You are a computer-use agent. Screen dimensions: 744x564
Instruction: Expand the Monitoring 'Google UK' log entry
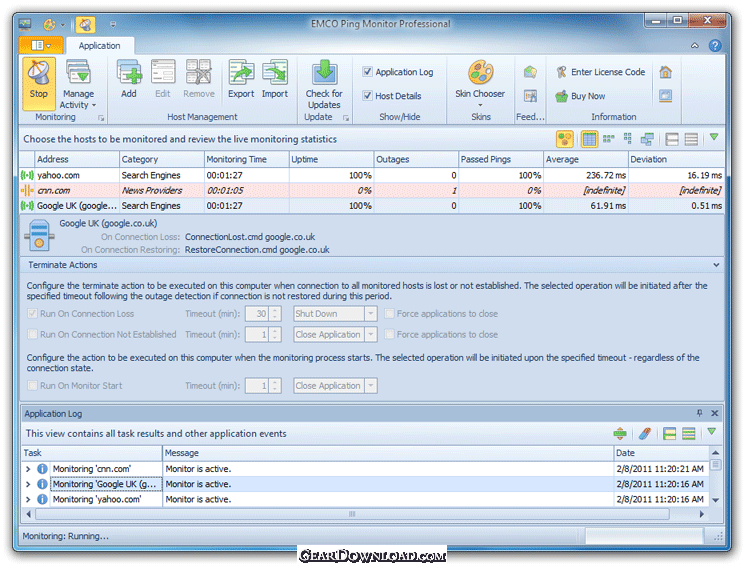[x=28, y=484]
